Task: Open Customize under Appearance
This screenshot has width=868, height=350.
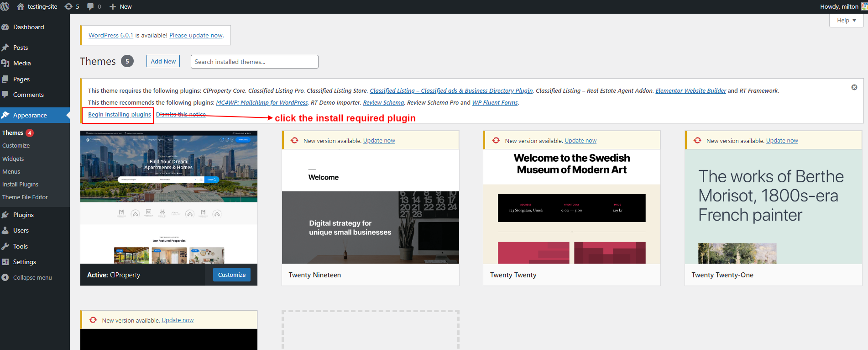Action: (x=16, y=145)
